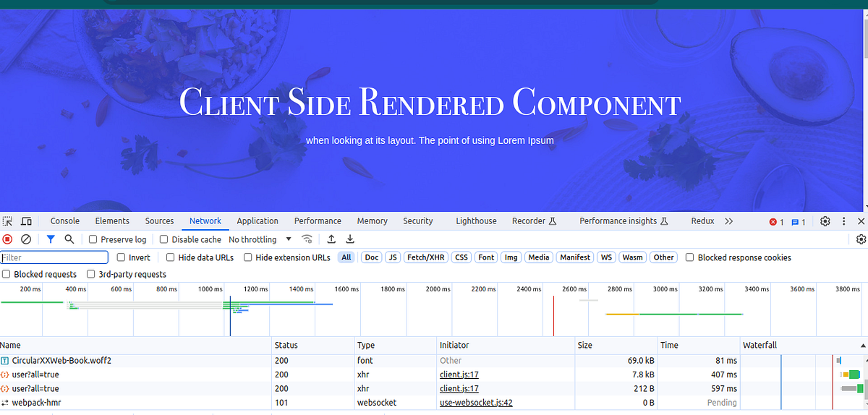Check Blocked requests option
Image resolution: width=868 pixels, height=415 pixels.
7,274
